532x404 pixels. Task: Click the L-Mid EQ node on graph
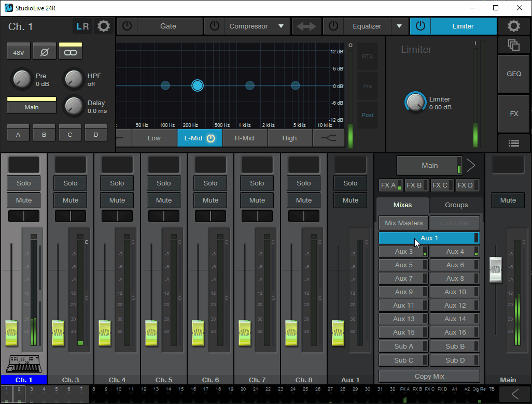198,85
